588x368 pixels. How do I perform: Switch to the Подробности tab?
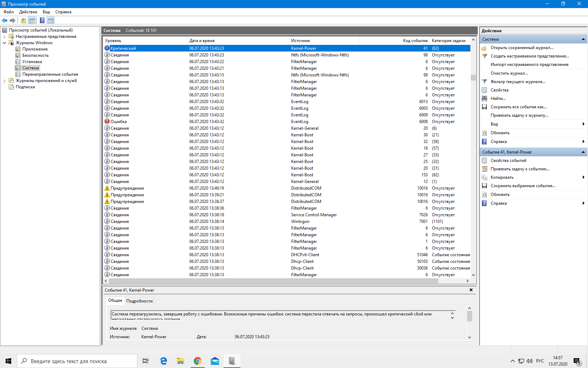(x=139, y=301)
